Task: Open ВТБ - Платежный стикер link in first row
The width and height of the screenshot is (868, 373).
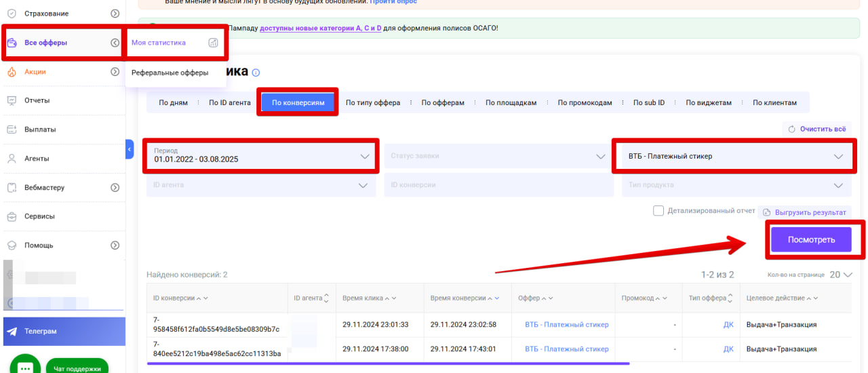Action: click(566, 325)
